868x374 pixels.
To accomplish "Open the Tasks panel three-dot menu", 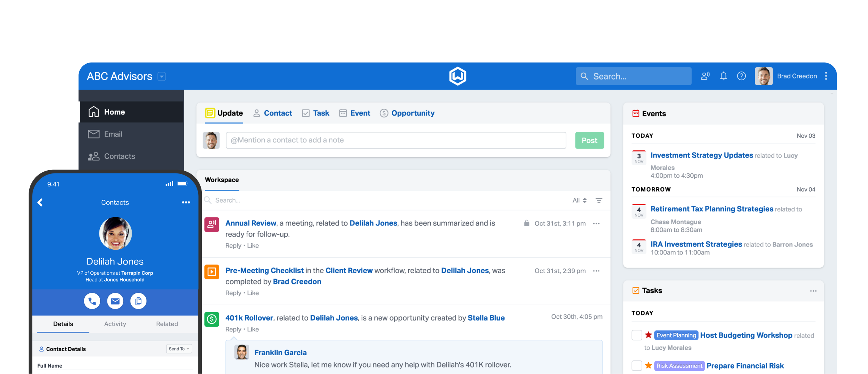I will click(813, 291).
